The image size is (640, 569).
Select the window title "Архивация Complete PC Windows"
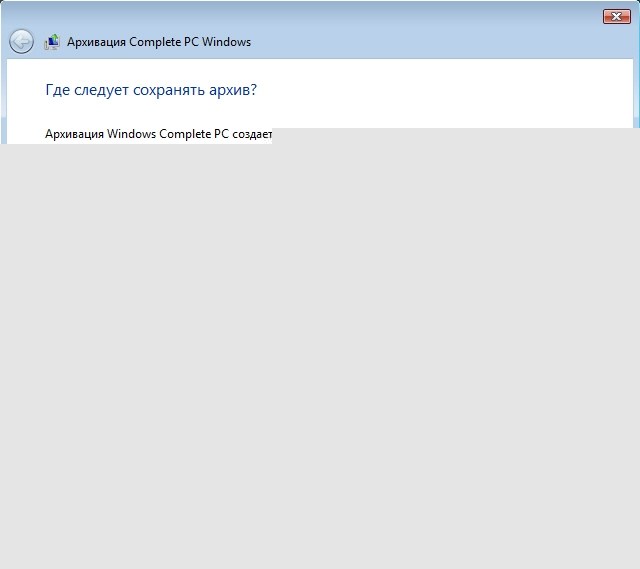(x=159, y=42)
